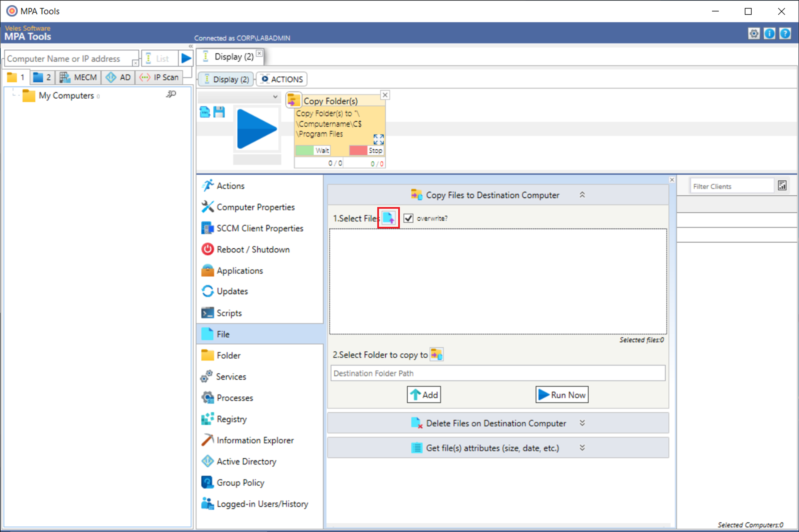Screen dimensions: 799x532
Task: Click the load XML file icon
Action: click(205, 112)
